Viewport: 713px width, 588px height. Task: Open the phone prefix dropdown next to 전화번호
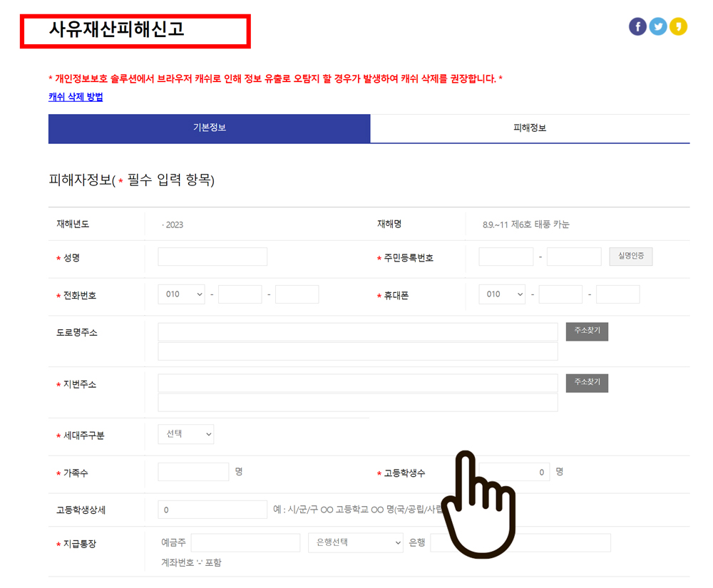tap(181, 294)
